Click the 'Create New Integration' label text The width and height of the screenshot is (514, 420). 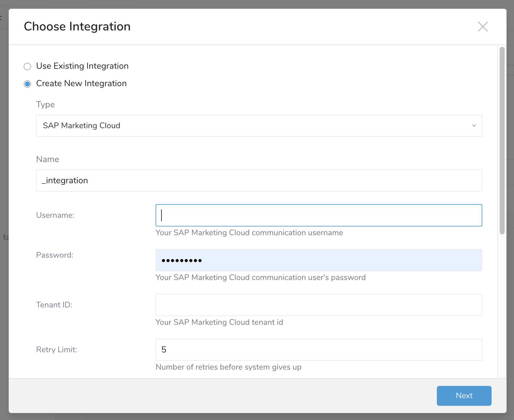coord(81,83)
